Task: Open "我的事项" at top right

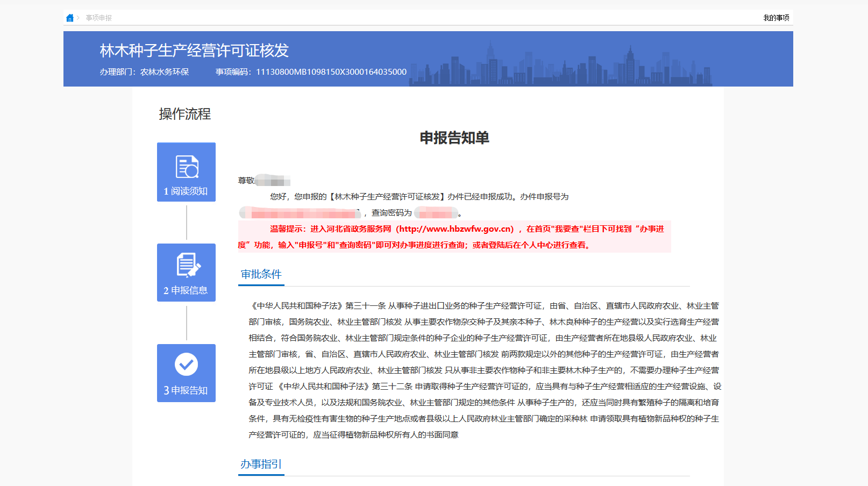Action: [x=776, y=17]
